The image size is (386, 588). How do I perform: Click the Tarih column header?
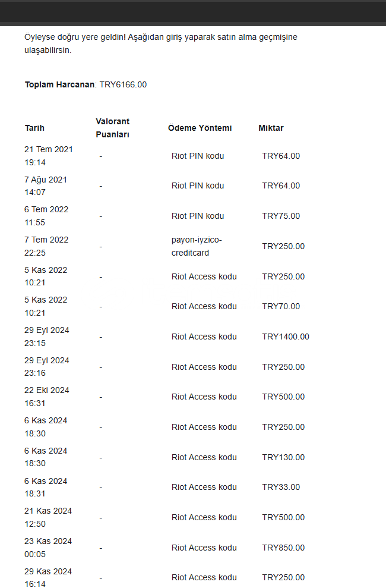click(34, 128)
